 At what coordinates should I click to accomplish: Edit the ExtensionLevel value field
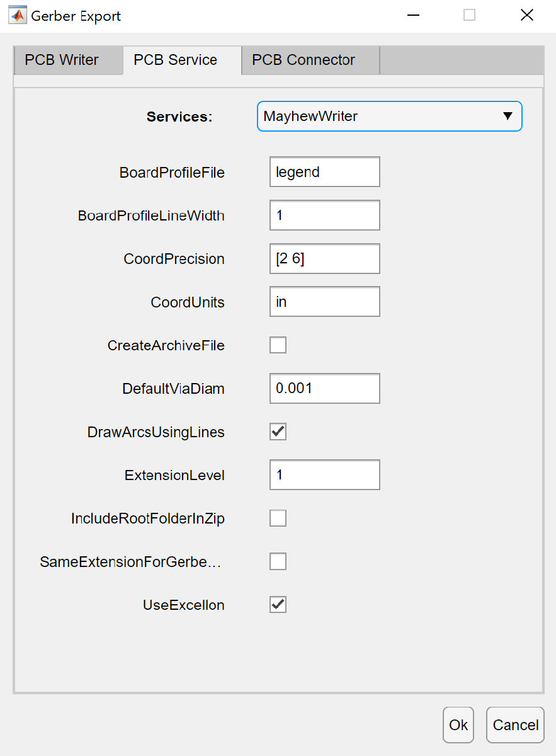pos(324,475)
